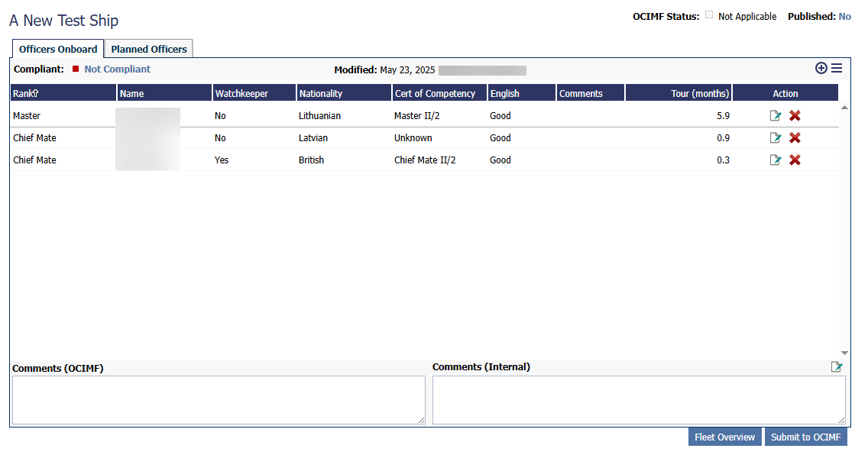Screen dimensions: 868x455
Task: Edit the internal comments with pencil icon
Action: click(837, 367)
